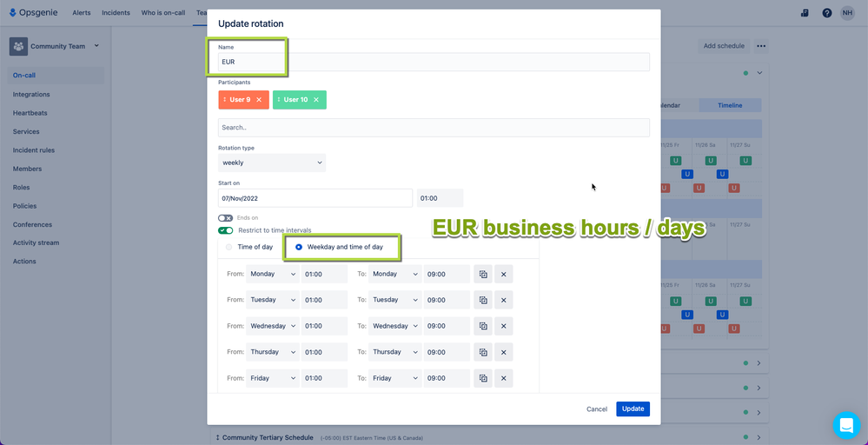Open the To Monday day dropdown
The width and height of the screenshot is (868, 445).
pos(395,274)
